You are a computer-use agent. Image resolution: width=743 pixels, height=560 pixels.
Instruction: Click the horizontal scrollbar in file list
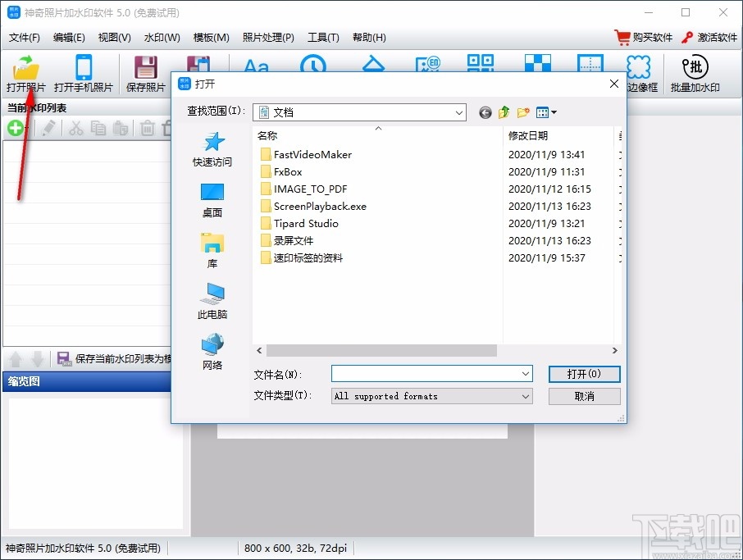coord(381,351)
